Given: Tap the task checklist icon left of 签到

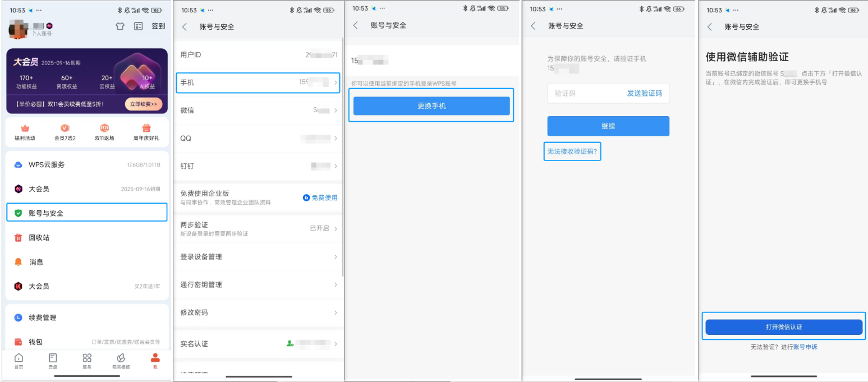Looking at the screenshot, I should click(139, 26).
